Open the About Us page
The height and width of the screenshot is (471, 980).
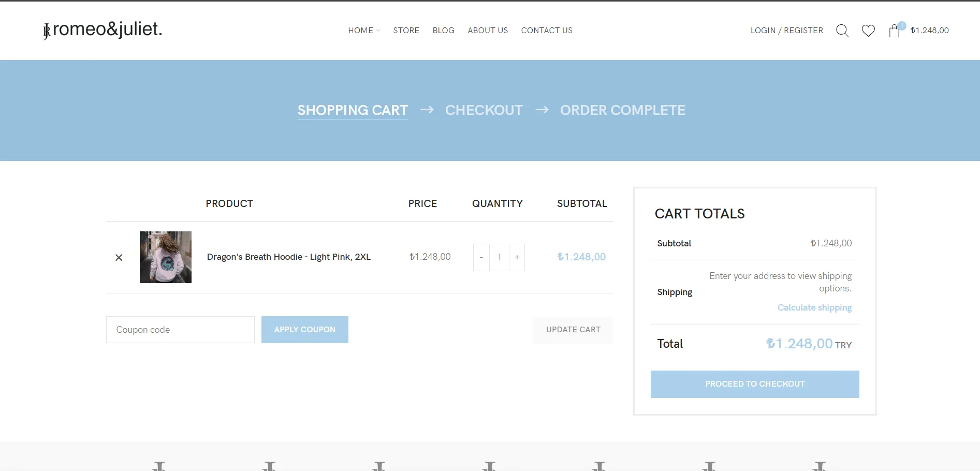[x=488, y=31]
